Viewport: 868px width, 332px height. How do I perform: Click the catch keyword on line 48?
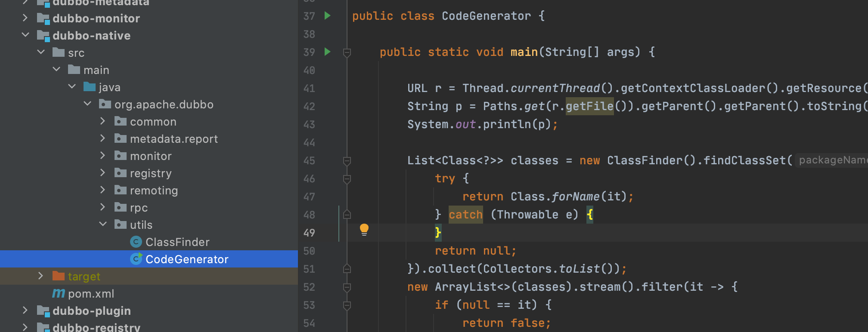click(465, 215)
